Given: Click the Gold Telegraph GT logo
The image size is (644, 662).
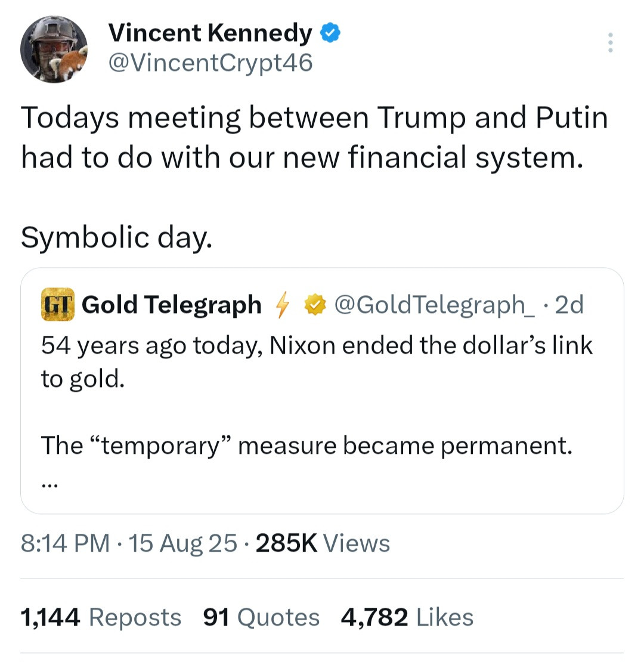Looking at the screenshot, I should pyautogui.click(x=56, y=305).
